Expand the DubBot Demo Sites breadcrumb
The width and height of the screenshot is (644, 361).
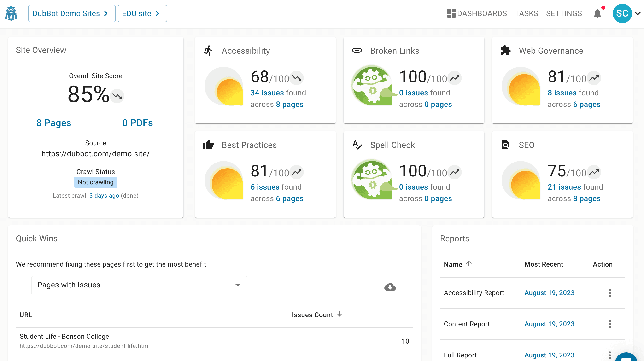(x=72, y=13)
